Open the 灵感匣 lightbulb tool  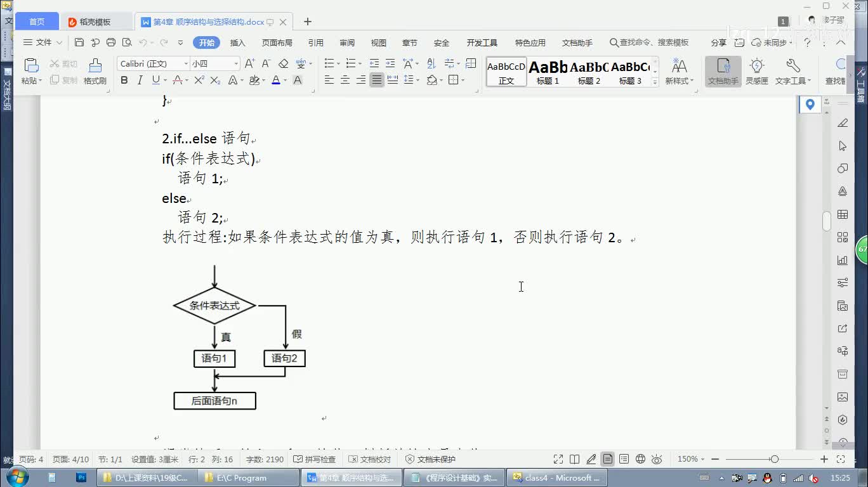pyautogui.click(x=756, y=70)
